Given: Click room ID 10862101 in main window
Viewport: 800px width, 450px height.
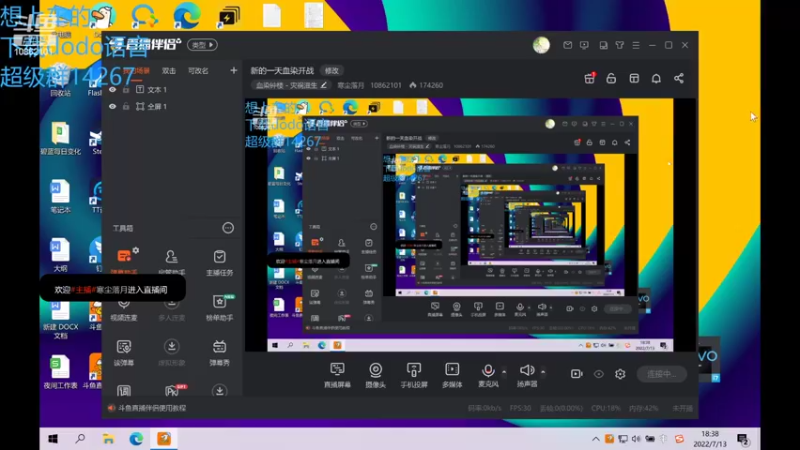Looking at the screenshot, I should (386, 85).
